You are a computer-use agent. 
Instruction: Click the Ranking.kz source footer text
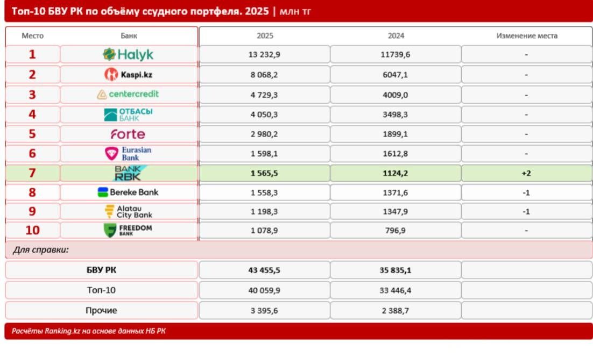point(88,331)
